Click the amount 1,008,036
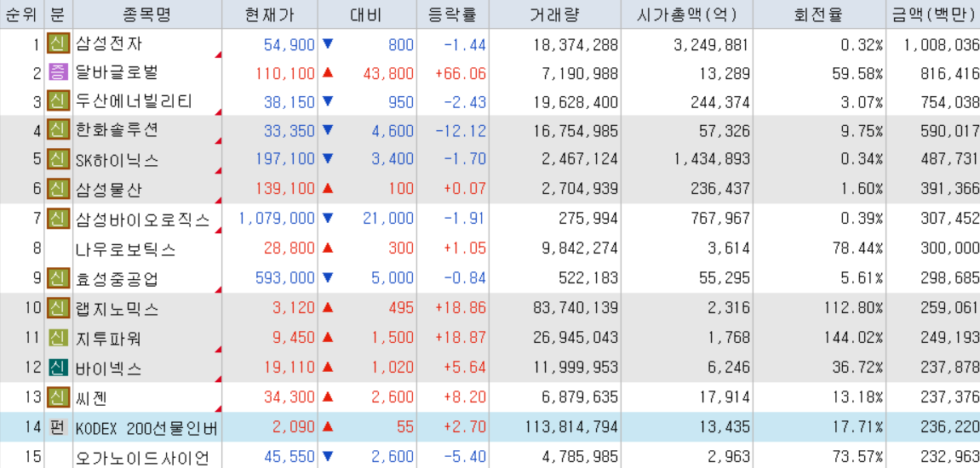This screenshot has width=980, height=468. pyautogui.click(x=942, y=44)
